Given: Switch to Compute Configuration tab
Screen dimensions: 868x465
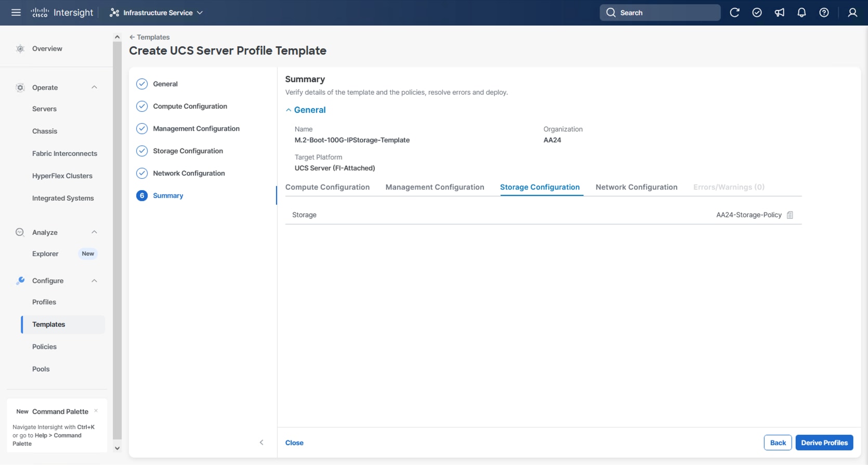Looking at the screenshot, I should (x=327, y=187).
